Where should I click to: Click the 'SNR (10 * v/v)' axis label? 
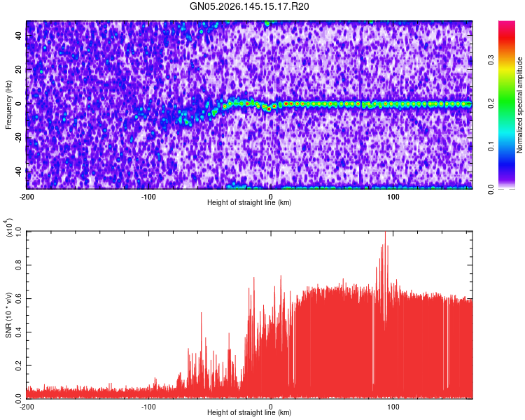[8, 315]
